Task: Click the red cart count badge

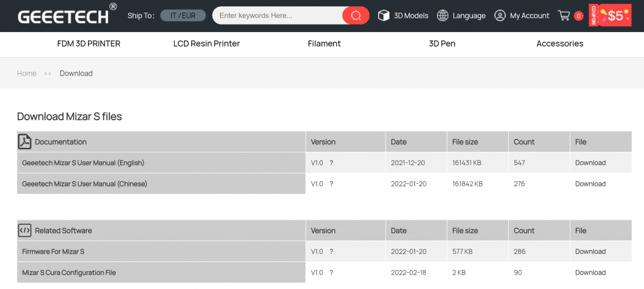Action: [x=579, y=16]
